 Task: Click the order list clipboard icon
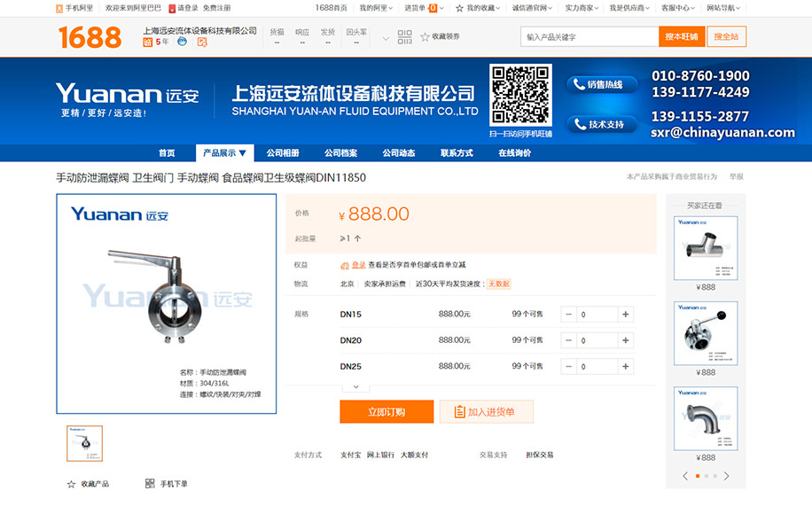(459, 412)
